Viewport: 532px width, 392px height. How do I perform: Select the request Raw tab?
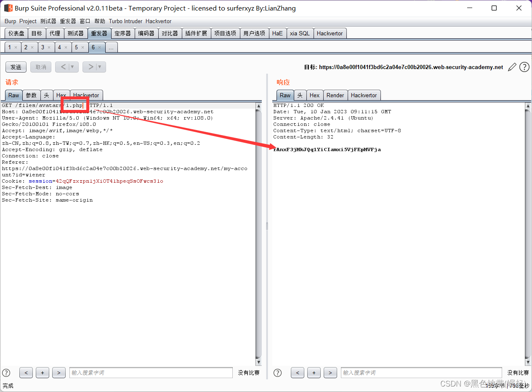tap(14, 95)
